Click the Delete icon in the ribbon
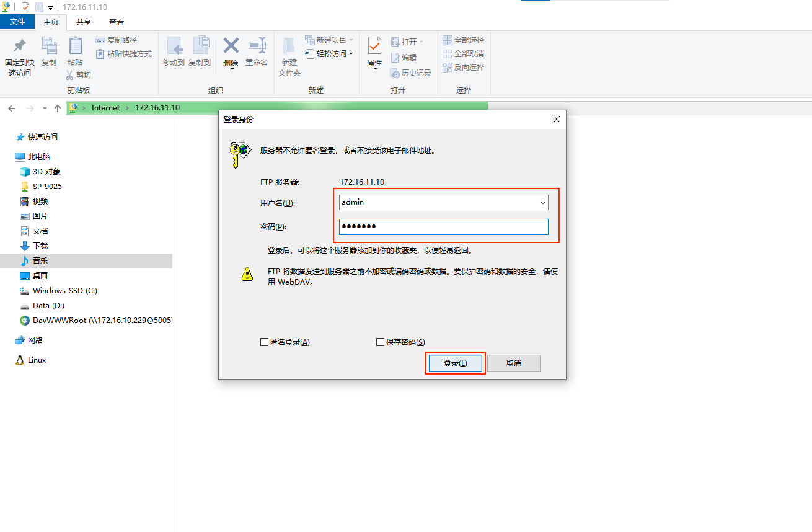 click(x=231, y=47)
